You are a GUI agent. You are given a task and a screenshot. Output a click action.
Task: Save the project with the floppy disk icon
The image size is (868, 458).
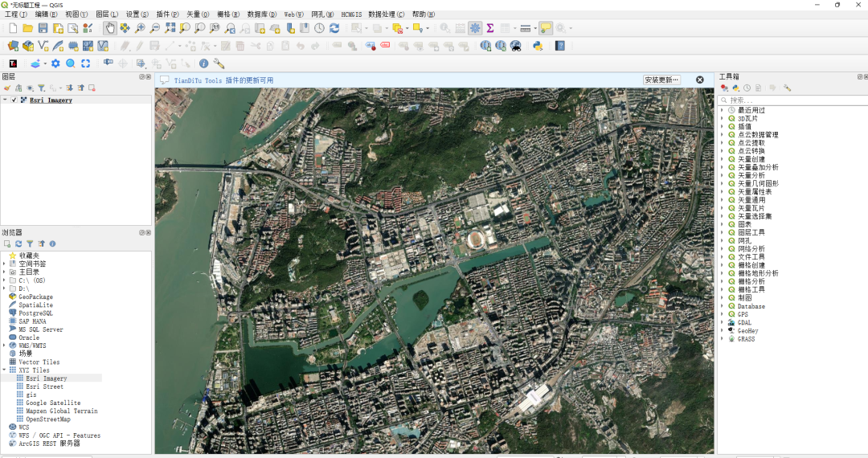tap(43, 28)
